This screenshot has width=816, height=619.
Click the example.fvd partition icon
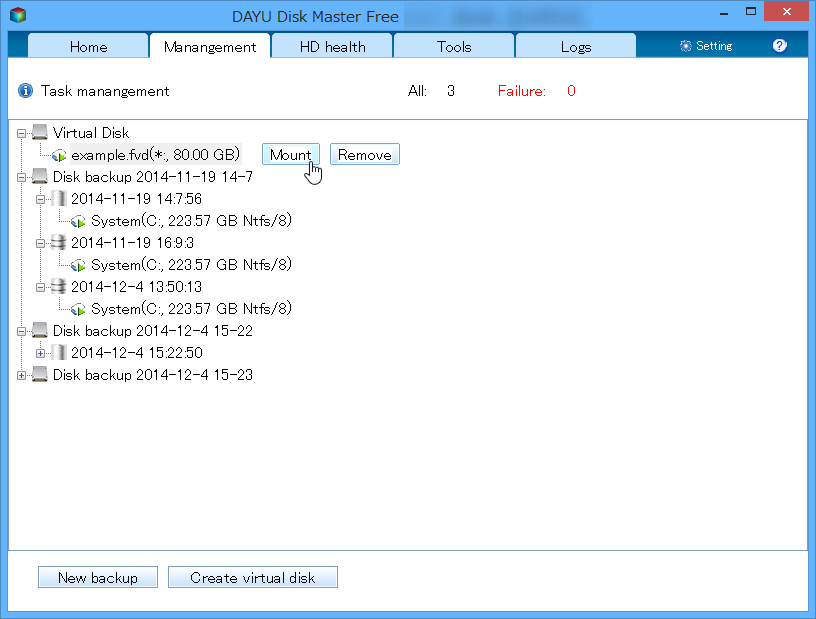(59, 155)
